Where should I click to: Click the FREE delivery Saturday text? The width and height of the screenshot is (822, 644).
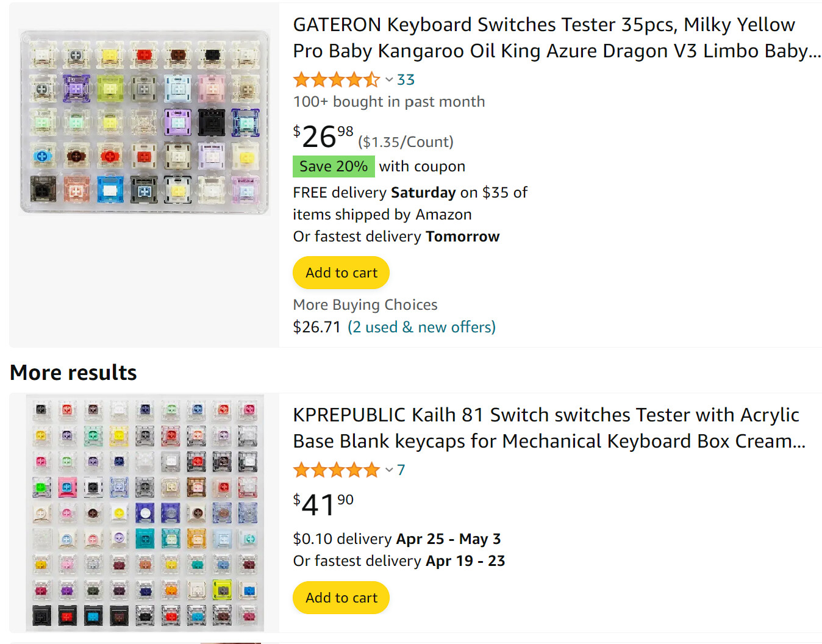tap(410, 193)
